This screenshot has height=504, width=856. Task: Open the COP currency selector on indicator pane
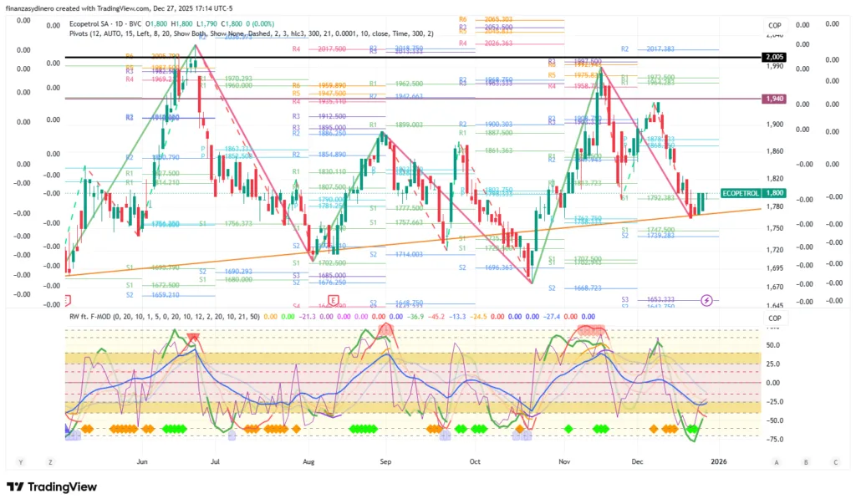774,318
